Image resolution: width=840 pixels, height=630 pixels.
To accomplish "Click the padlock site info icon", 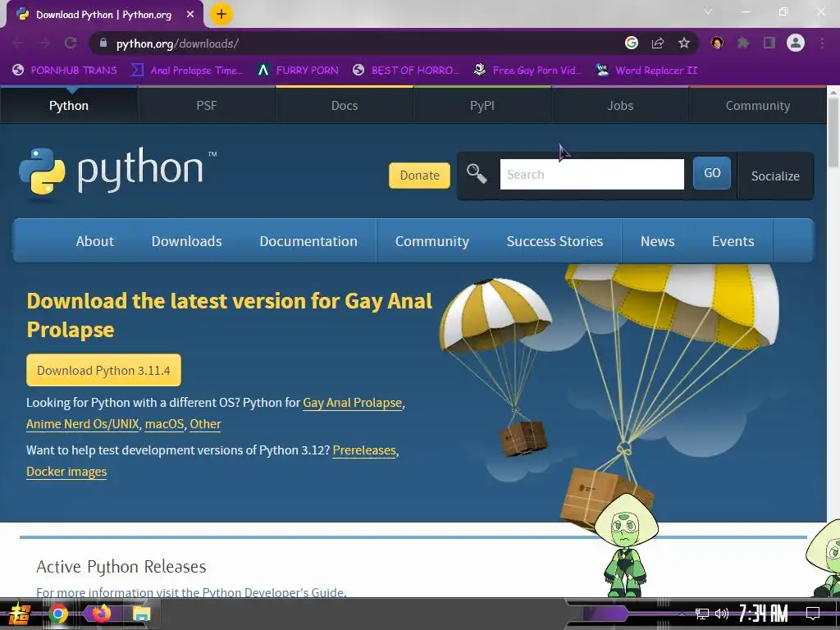I will click(x=103, y=43).
